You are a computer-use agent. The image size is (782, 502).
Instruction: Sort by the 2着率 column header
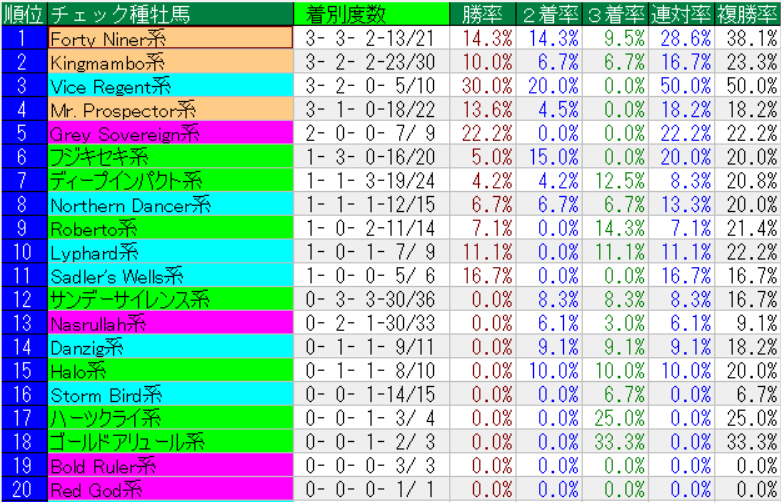pos(549,13)
